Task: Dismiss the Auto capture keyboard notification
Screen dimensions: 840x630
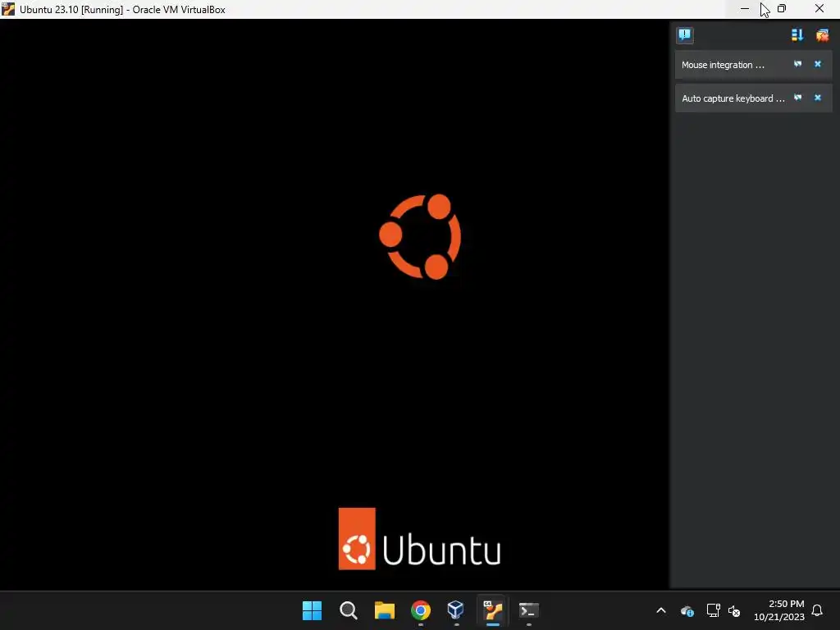Action: tap(818, 98)
